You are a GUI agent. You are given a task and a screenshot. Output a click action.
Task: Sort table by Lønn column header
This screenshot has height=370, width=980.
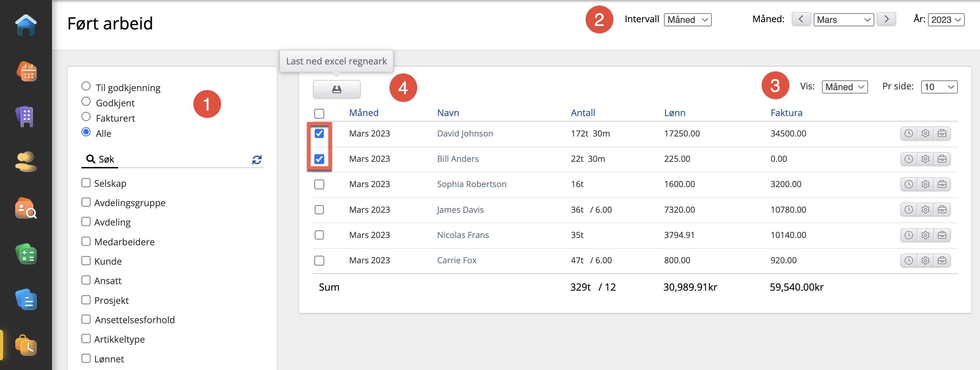(x=674, y=113)
